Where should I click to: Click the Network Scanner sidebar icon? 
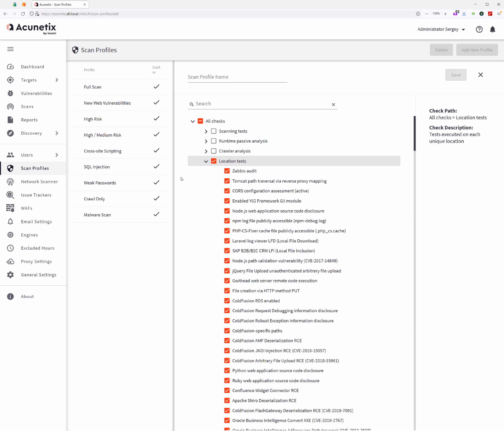10,182
